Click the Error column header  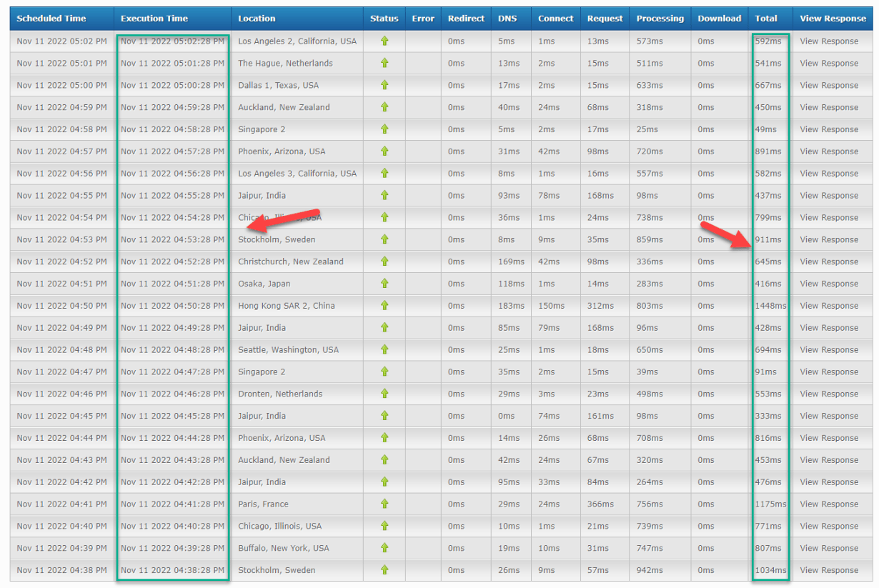pyautogui.click(x=423, y=19)
